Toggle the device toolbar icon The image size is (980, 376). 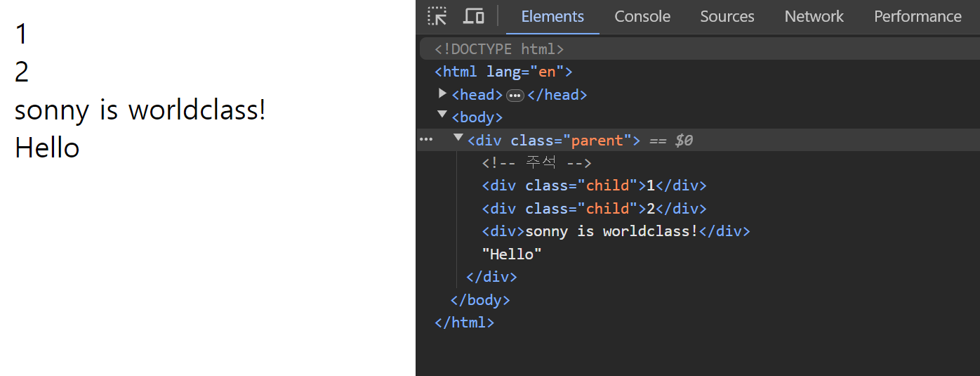[x=474, y=16]
